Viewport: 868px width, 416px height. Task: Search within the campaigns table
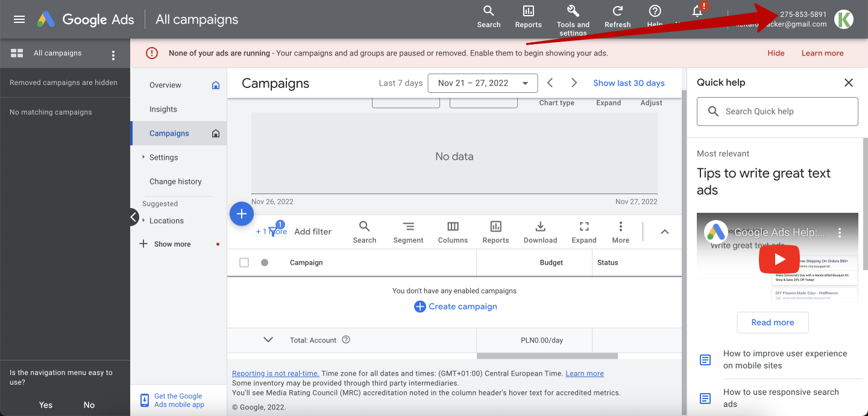point(365,232)
